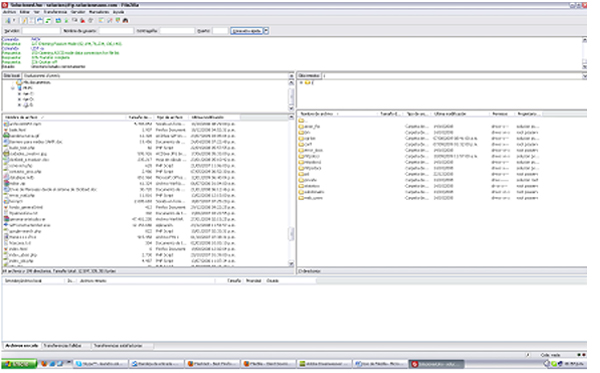Collapse the Mi PC tree node
Viewport: 600px width, 373px height.
[x=13, y=88]
